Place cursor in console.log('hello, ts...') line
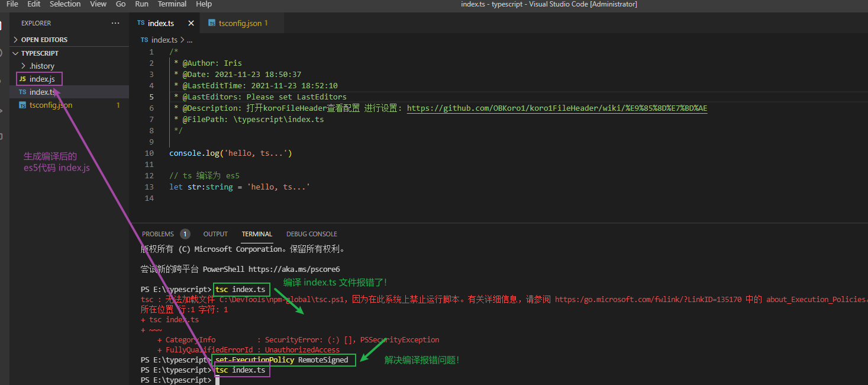 click(x=231, y=153)
